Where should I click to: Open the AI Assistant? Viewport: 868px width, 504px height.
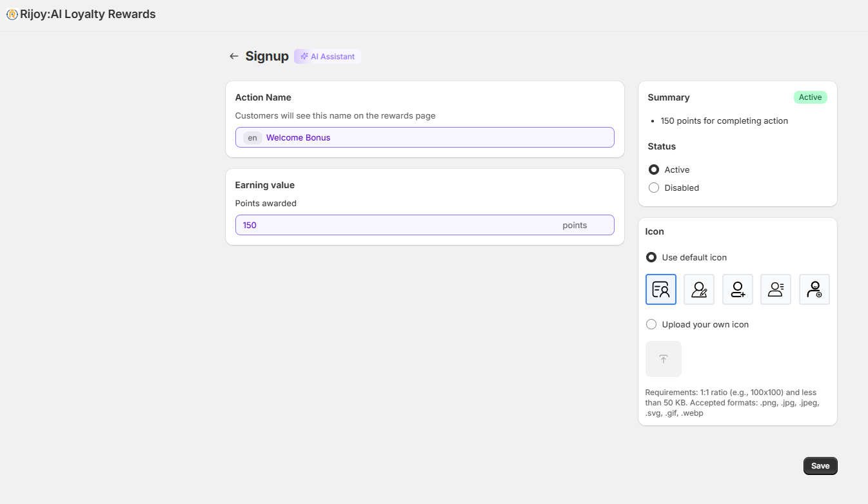[328, 57]
